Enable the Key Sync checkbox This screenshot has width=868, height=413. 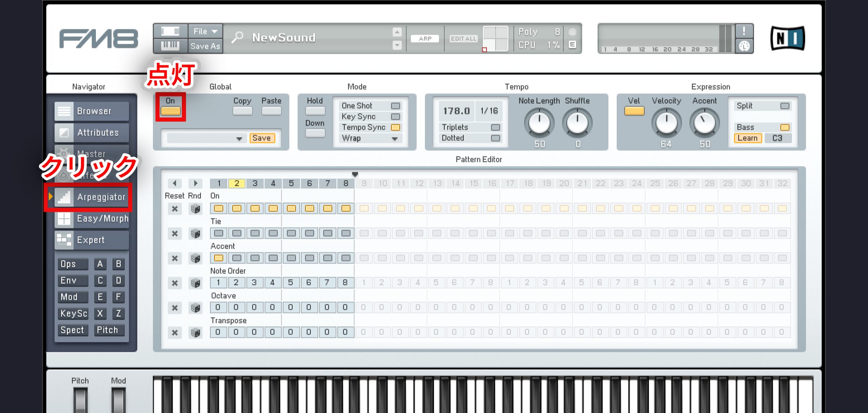click(396, 116)
